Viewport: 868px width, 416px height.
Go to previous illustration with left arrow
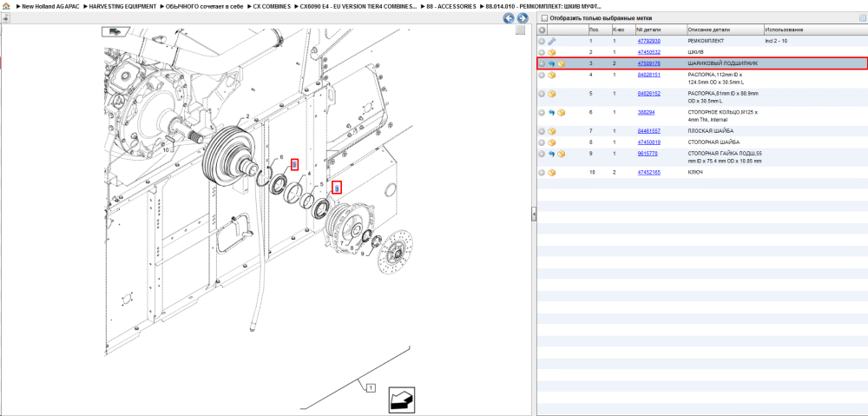coord(508,18)
